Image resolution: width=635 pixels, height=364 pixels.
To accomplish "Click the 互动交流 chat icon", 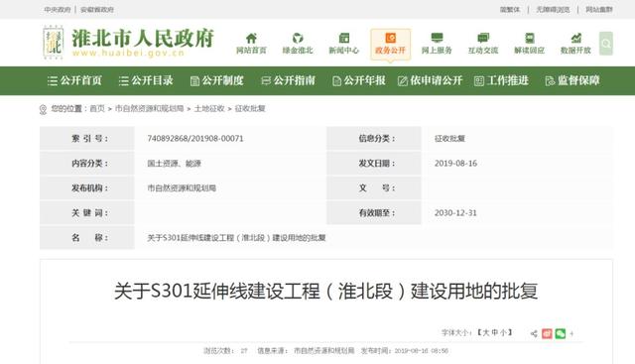I will pyautogui.click(x=483, y=39).
